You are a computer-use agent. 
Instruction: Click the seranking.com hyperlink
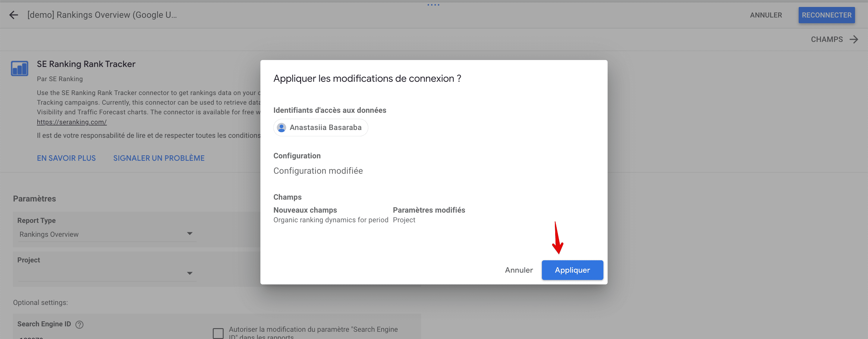click(x=72, y=121)
